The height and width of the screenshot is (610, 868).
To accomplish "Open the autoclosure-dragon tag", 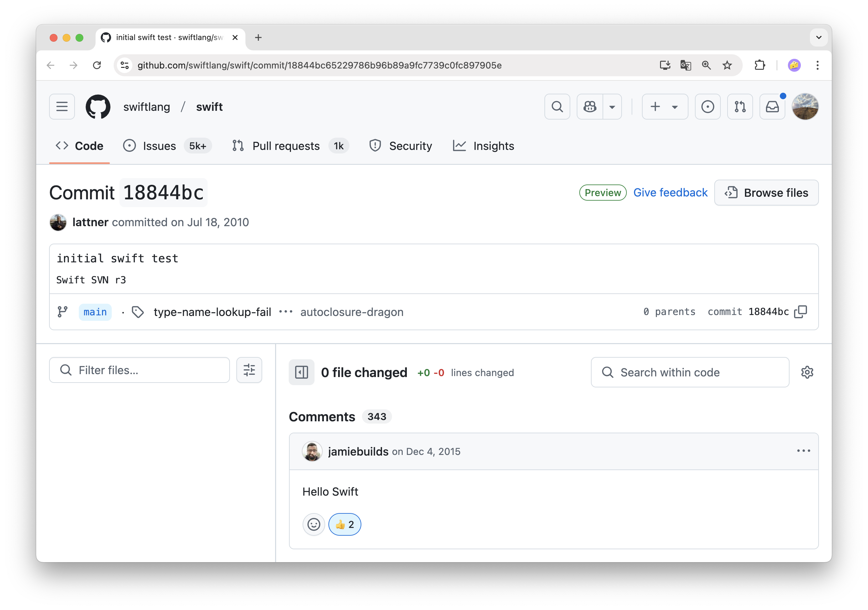I will [352, 312].
